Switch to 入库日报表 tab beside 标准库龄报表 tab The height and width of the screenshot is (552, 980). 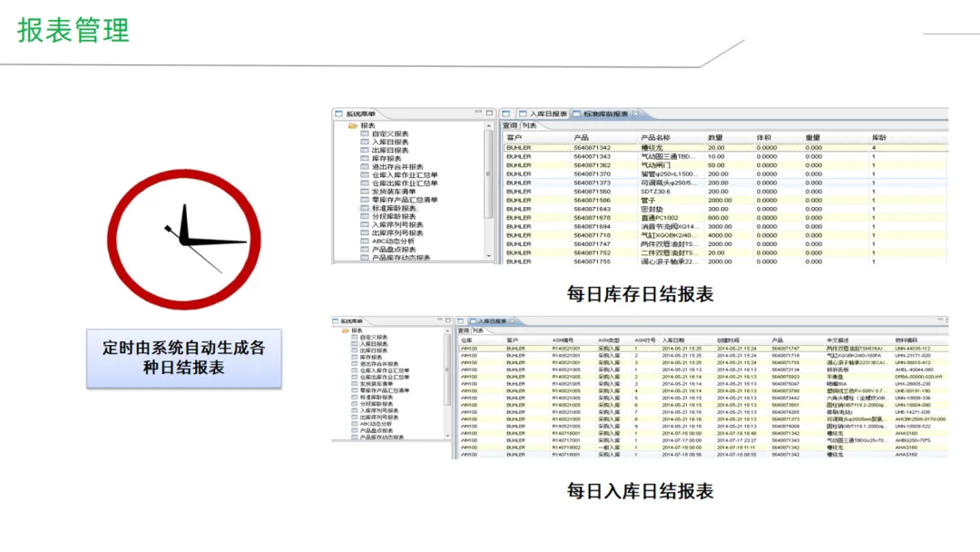(x=543, y=113)
